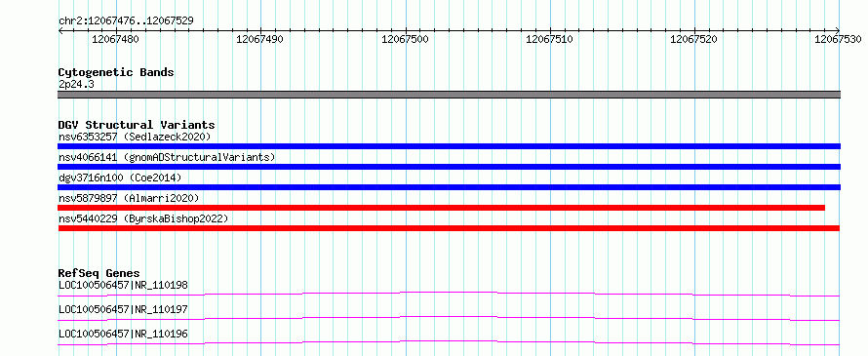The width and height of the screenshot is (868, 356).
Task: Click the blue bar for nsv6353257
Action: (x=449, y=146)
